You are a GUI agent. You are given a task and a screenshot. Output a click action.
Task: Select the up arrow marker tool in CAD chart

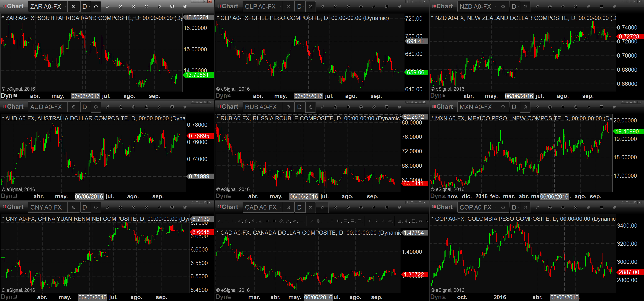[x=376, y=221]
